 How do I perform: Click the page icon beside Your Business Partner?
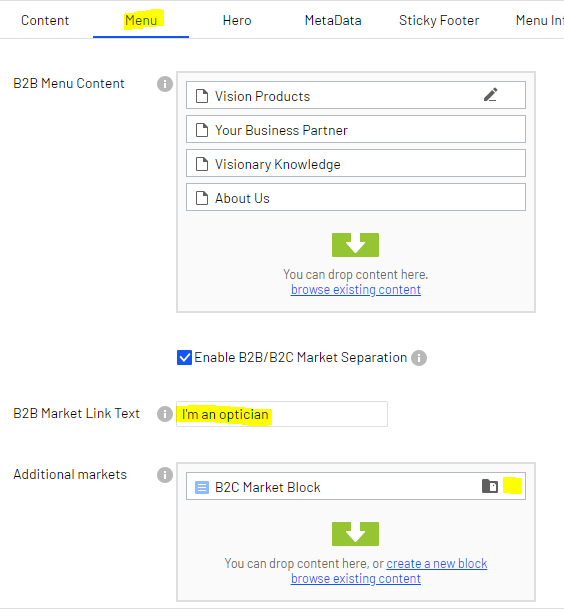coord(202,130)
